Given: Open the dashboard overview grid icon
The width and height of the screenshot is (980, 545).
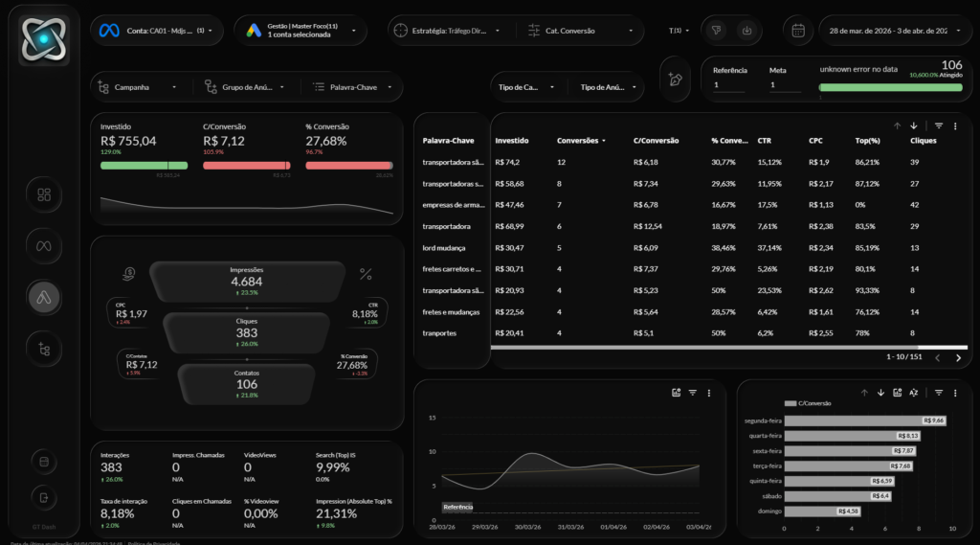Looking at the screenshot, I should (x=43, y=194).
